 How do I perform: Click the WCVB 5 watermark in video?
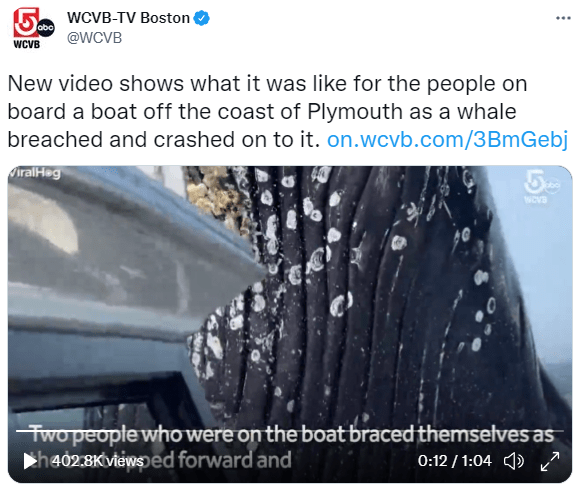(541, 186)
